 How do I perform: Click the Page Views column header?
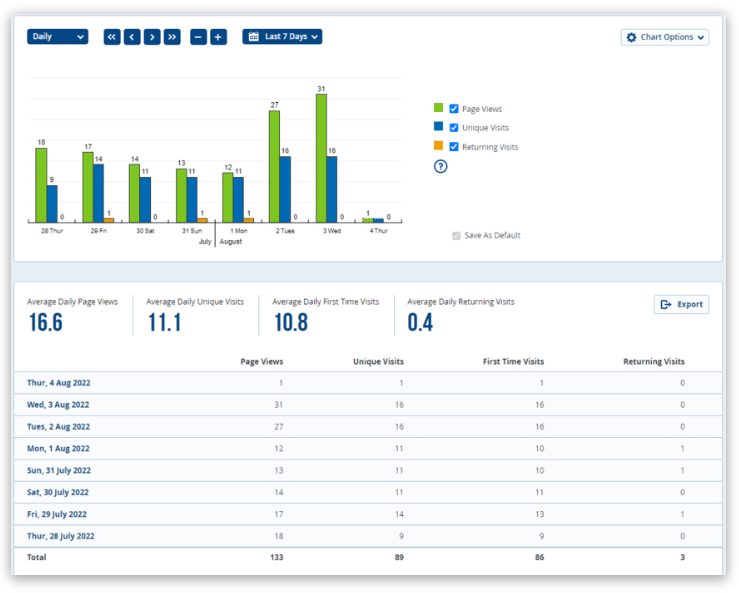tap(262, 362)
